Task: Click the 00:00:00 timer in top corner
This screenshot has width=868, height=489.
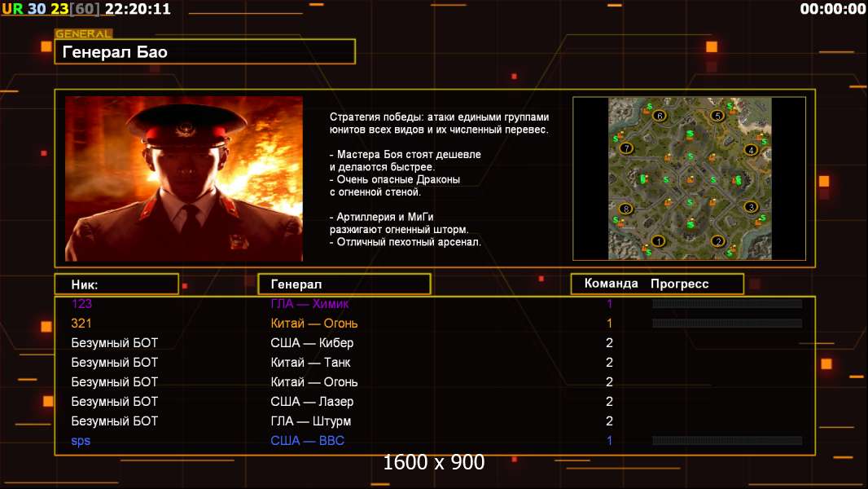Action: tap(832, 9)
